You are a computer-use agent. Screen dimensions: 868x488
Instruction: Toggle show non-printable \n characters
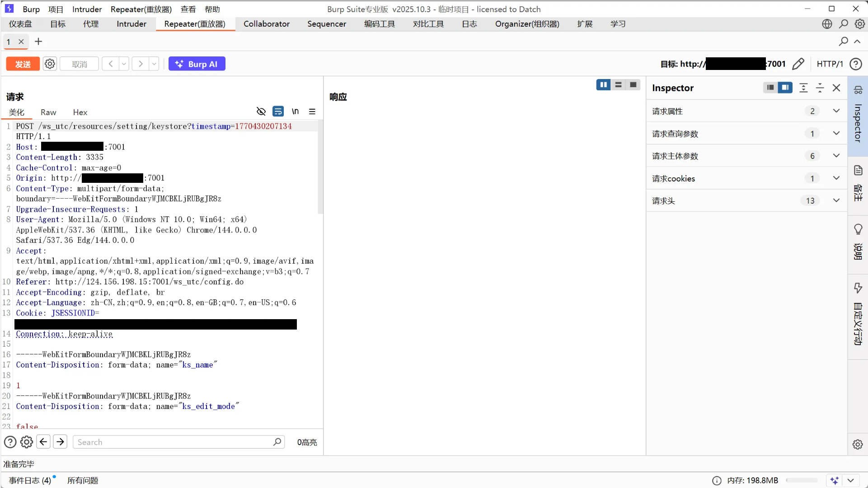point(295,112)
